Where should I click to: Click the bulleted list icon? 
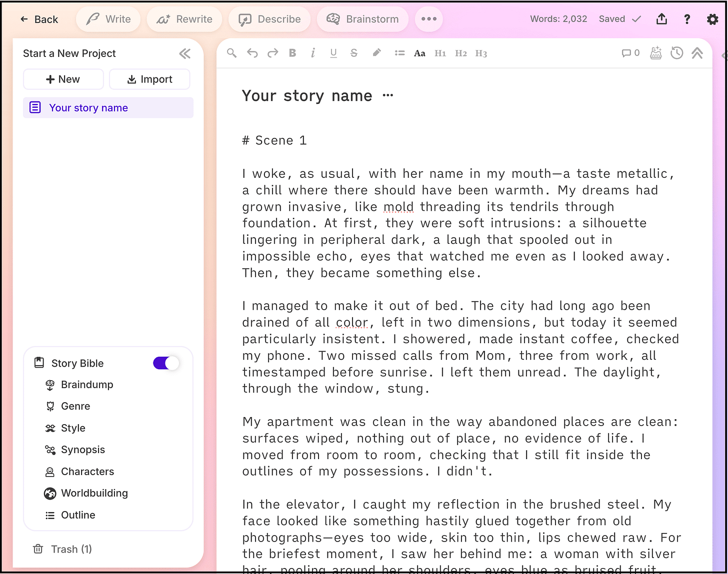pyautogui.click(x=399, y=53)
